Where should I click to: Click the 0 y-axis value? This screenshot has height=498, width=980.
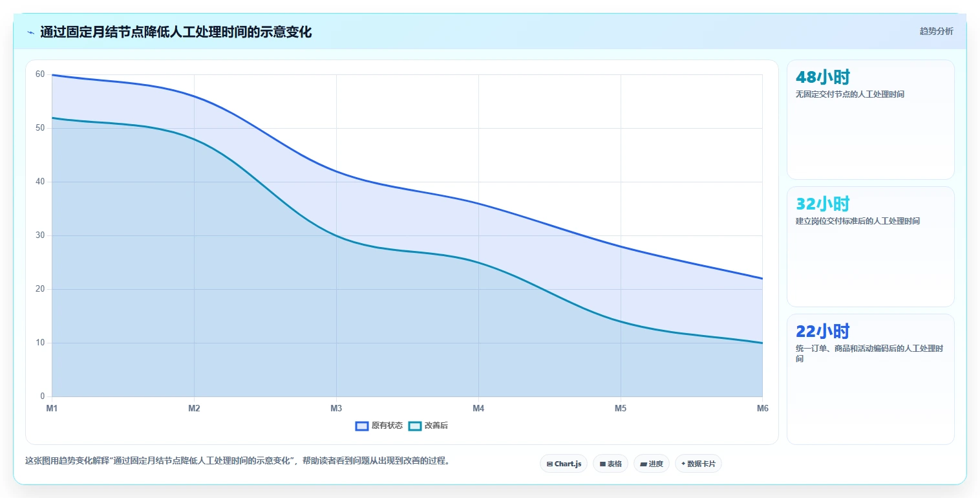point(43,396)
